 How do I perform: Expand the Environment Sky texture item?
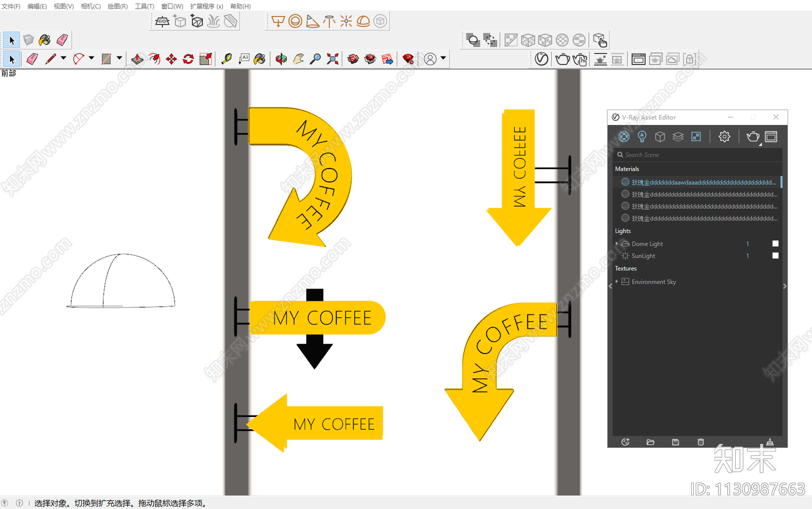[x=617, y=281]
